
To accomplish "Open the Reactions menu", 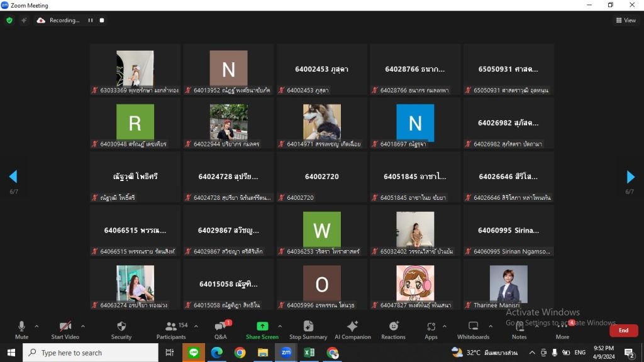I will pos(393,330).
